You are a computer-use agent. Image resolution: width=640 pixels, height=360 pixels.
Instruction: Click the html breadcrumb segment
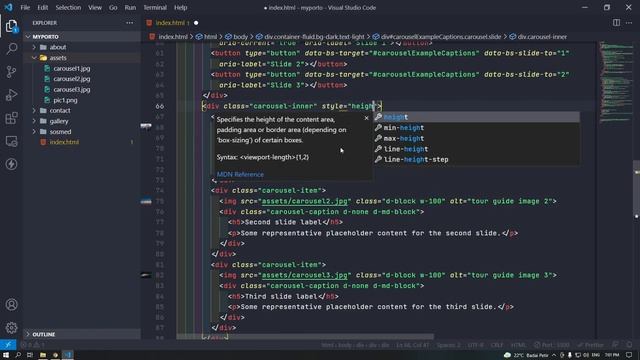click(x=210, y=37)
